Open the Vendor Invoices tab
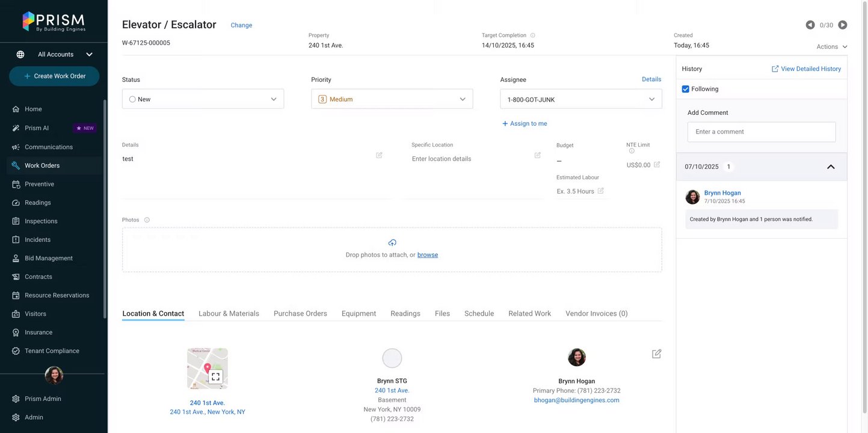868x433 pixels. point(596,313)
